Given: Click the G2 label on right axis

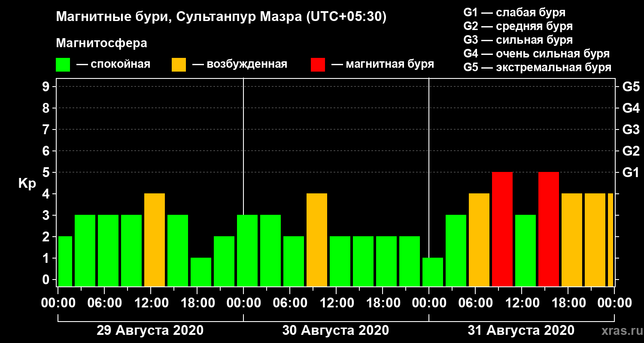Looking at the screenshot, I should click(x=631, y=151).
